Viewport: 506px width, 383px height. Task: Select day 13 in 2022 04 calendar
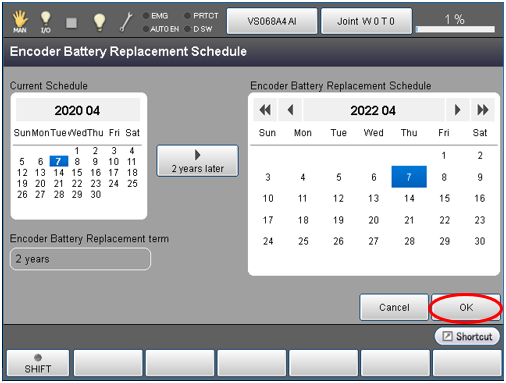click(374, 198)
